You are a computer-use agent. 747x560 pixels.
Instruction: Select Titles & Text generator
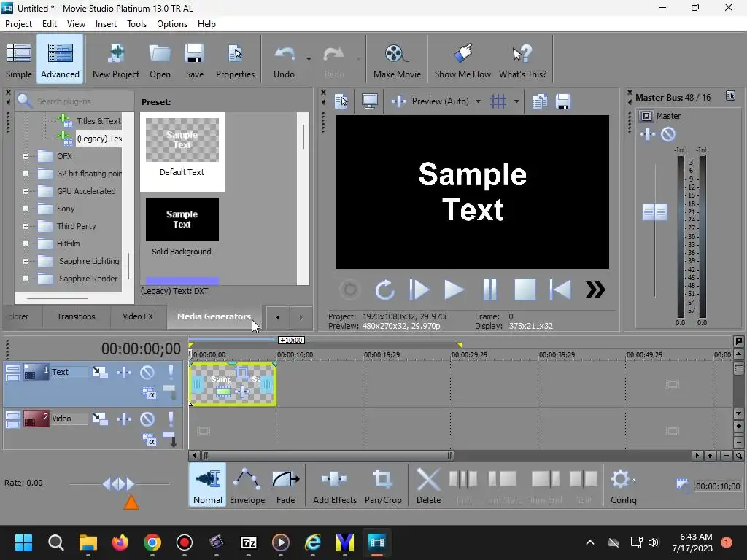(x=98, y=121)
